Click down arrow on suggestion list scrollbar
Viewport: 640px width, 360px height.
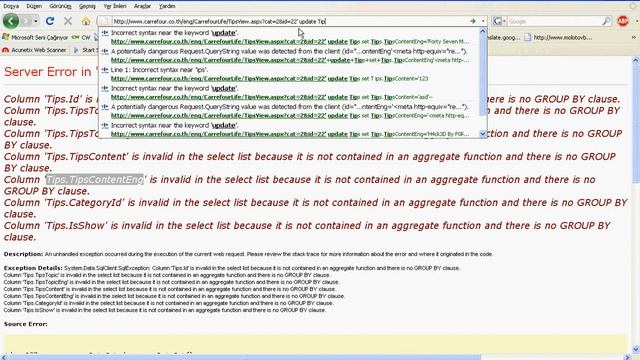pos(483,134)
